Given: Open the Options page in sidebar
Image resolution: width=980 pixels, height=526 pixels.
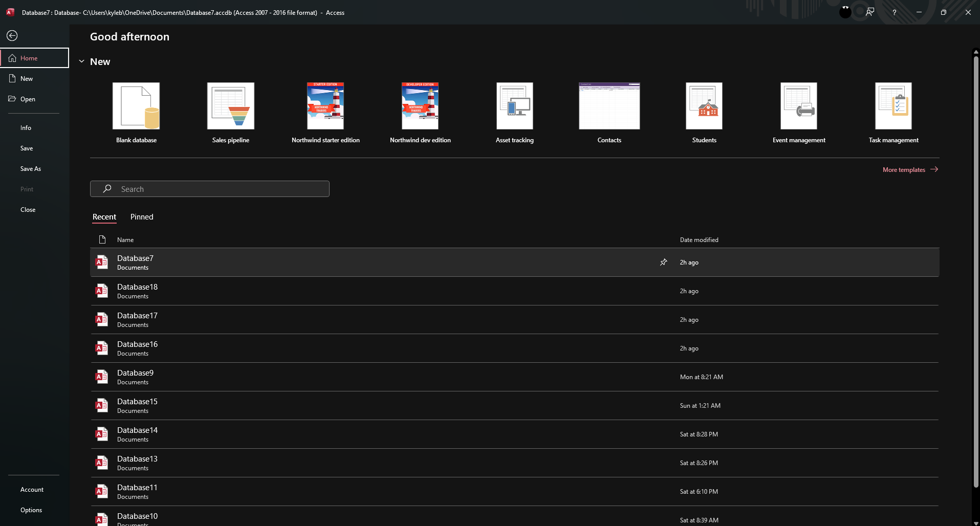Looking at the screenshot, I should [31, 510].
